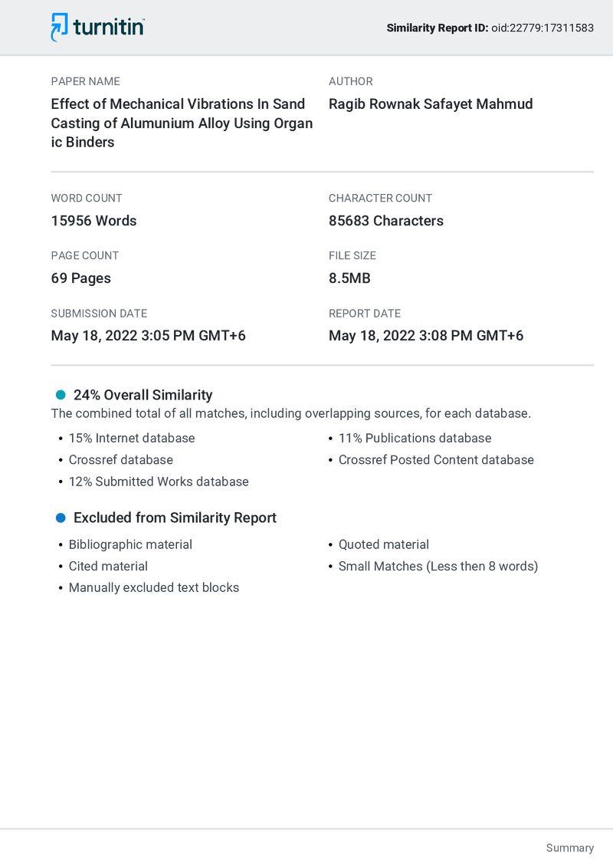Click the submission date value

tap(149, 336)
